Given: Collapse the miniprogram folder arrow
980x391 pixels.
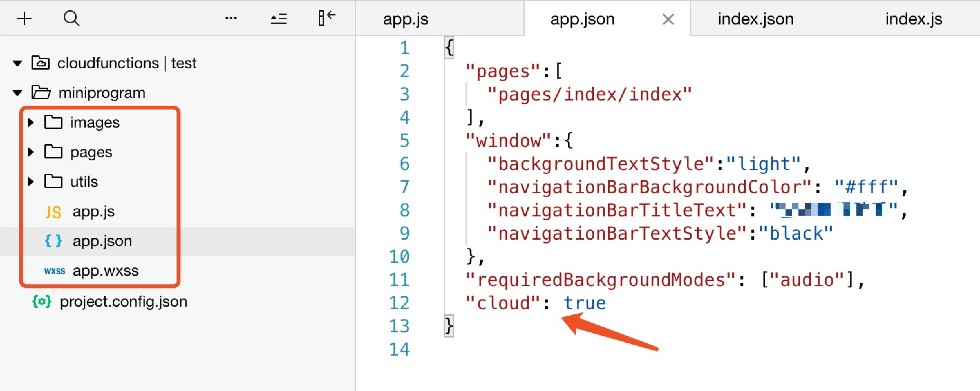Looking at the screenshot, I should [x=17, y=93].
